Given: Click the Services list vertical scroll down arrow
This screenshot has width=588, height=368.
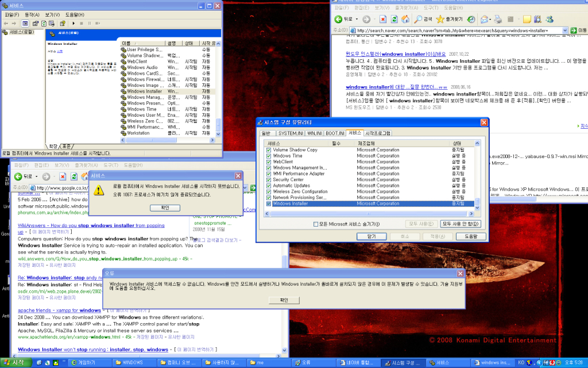Looking at the screenshot, I should (x=218, y=134).
